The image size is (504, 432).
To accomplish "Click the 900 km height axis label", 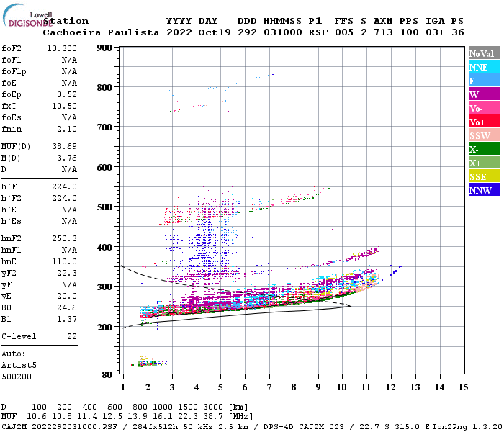I will point(104,48).
